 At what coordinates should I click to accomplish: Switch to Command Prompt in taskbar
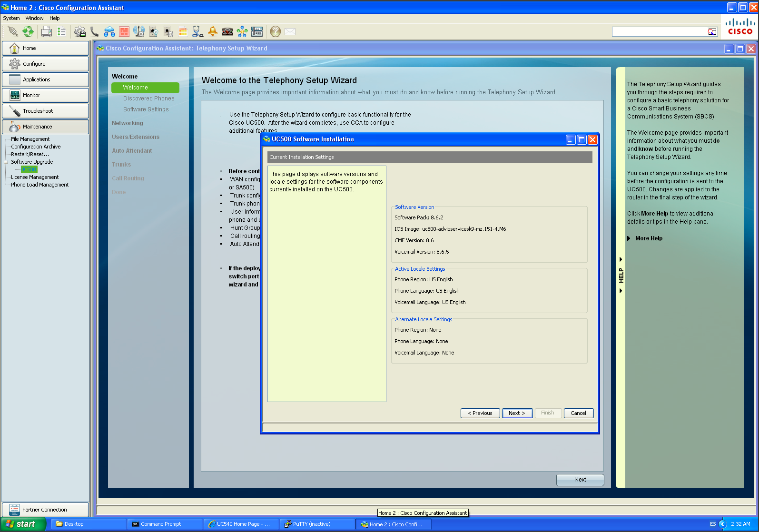(165, 524)
